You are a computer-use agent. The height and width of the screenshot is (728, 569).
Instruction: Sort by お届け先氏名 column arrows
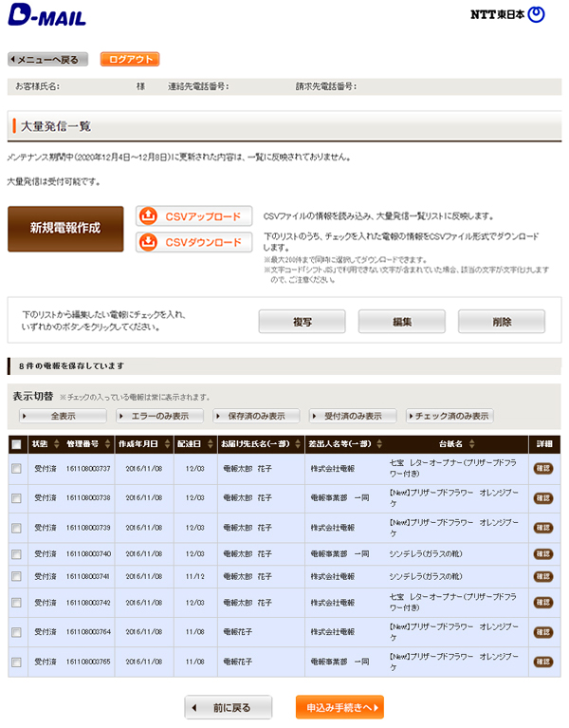[298, 444]
